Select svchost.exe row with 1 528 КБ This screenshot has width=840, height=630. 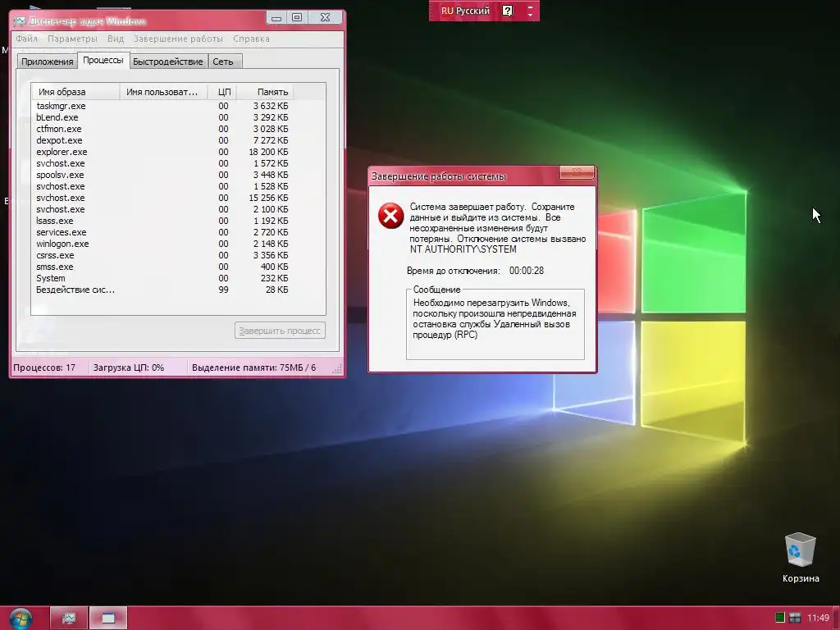(x=162, y=186)
